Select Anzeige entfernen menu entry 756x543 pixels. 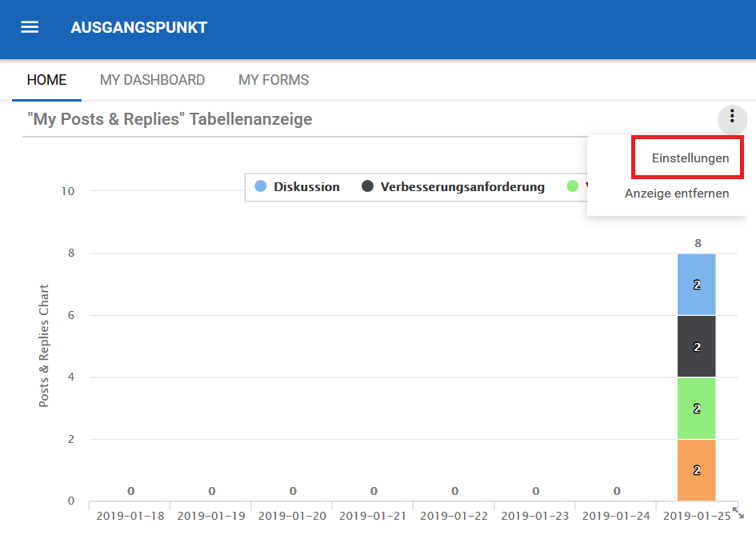coord(677,194)
